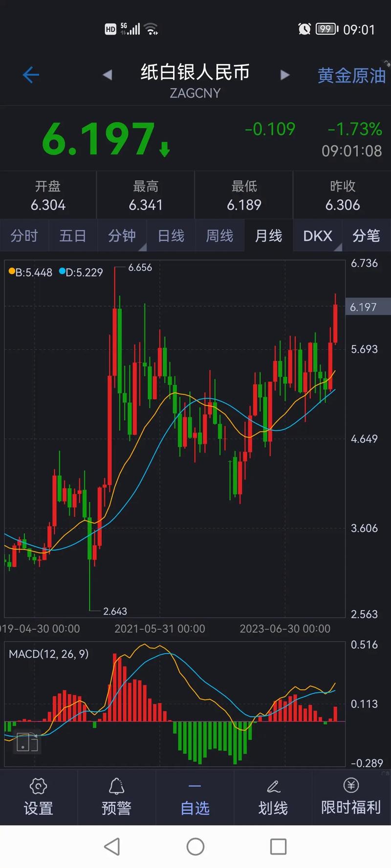Switch to 分时 chart tab
The image size is (391, 868).
(x=24, y=236)
